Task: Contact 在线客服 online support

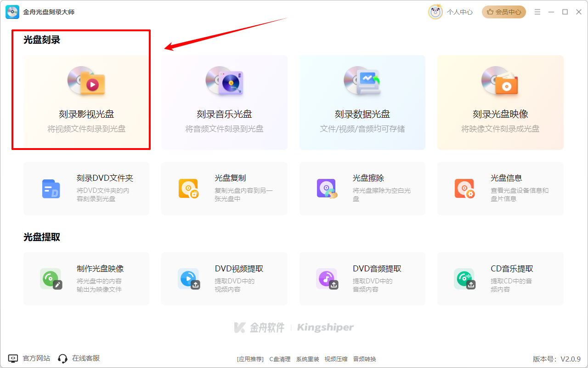Action: pyautogui.click(x=79, y=358)
